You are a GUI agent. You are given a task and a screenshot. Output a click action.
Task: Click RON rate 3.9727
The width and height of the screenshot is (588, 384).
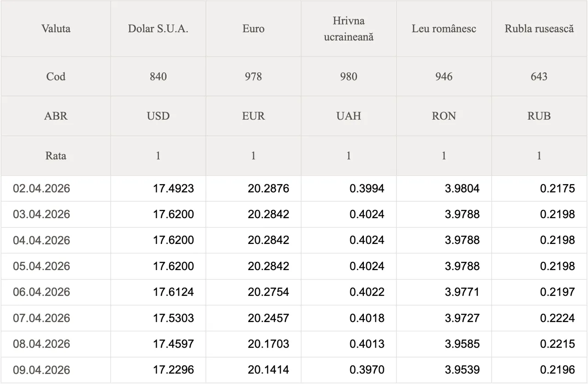click(462, 318)
